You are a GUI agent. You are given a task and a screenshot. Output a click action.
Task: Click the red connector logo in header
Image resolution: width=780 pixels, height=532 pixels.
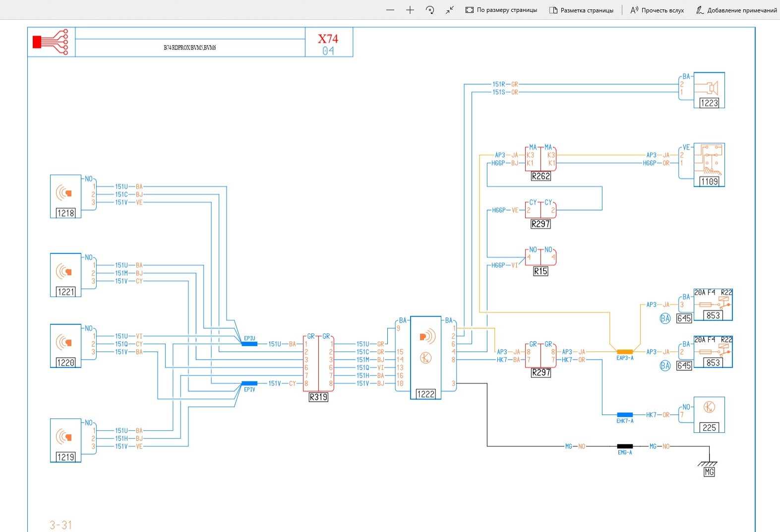point(51,42)
